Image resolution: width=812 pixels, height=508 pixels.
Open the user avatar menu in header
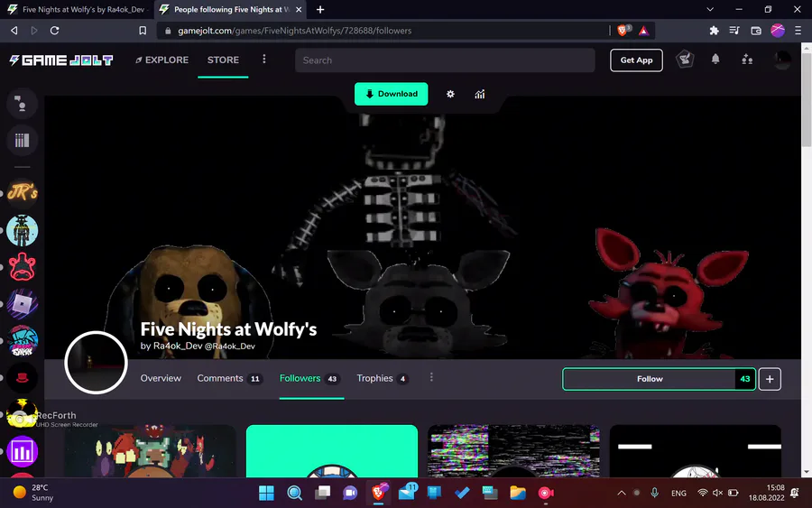tap(782, 60)
